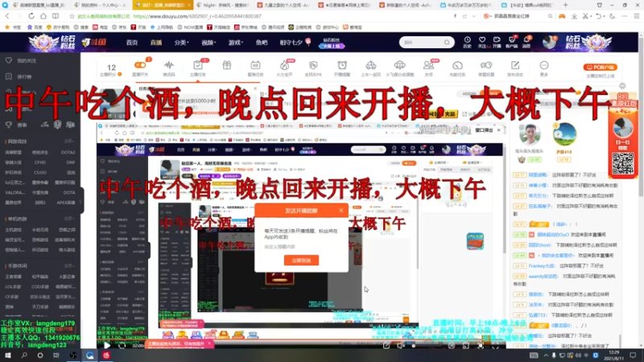Expand 全部 next to 网游竞技
This screenshot has height=362, width=644.
point(69,142)
